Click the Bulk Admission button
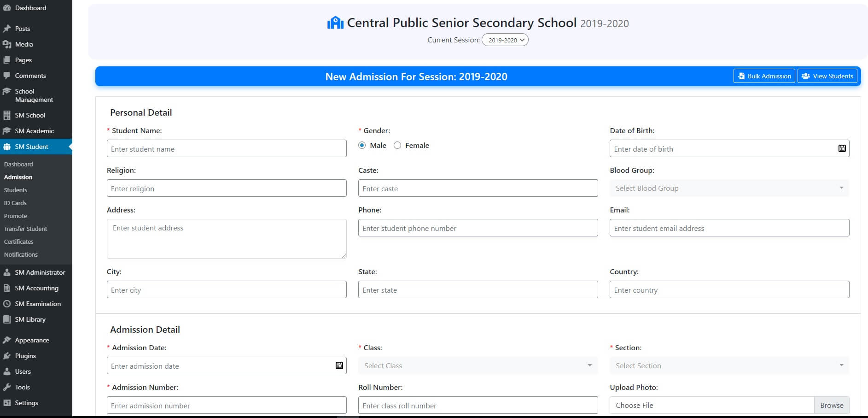868x418 pixels. tap(764, 76)
